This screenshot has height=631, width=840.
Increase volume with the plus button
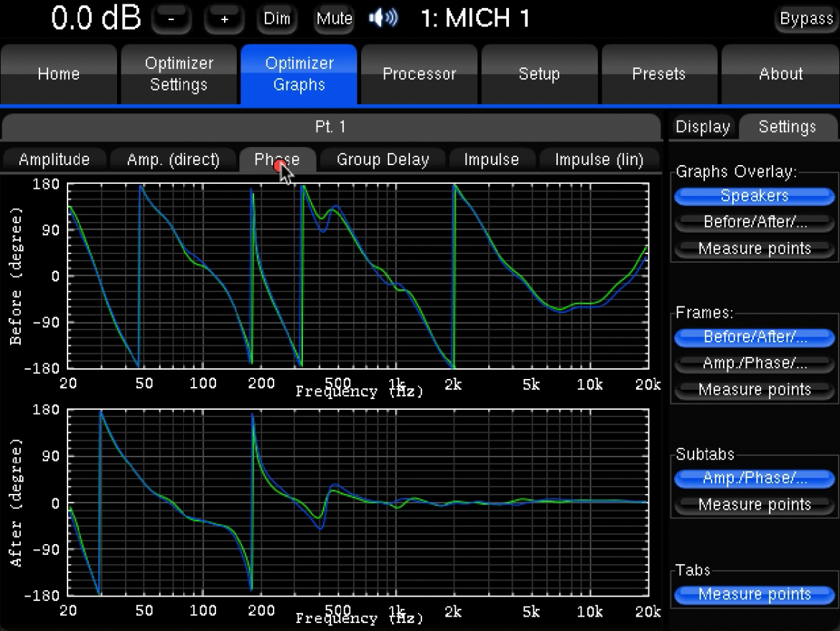(x=225, y=19)
